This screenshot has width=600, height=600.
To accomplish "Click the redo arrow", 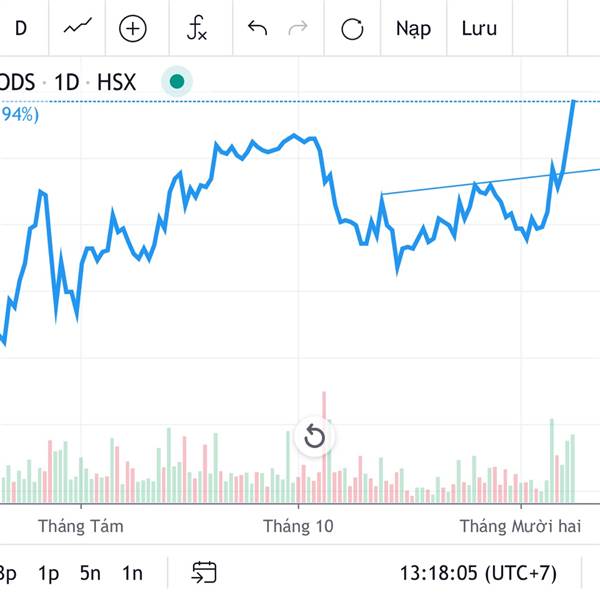I will pos(298,28).
